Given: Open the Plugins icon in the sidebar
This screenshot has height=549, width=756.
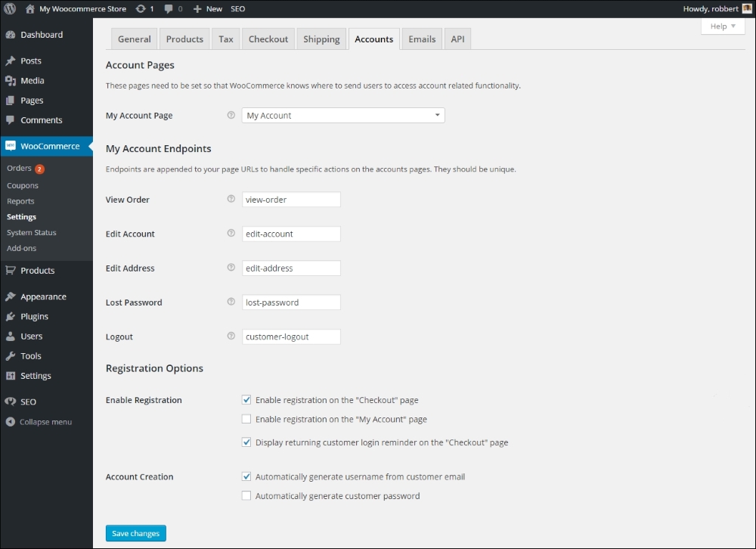Looking at the screenshot, I should (11, 316).
